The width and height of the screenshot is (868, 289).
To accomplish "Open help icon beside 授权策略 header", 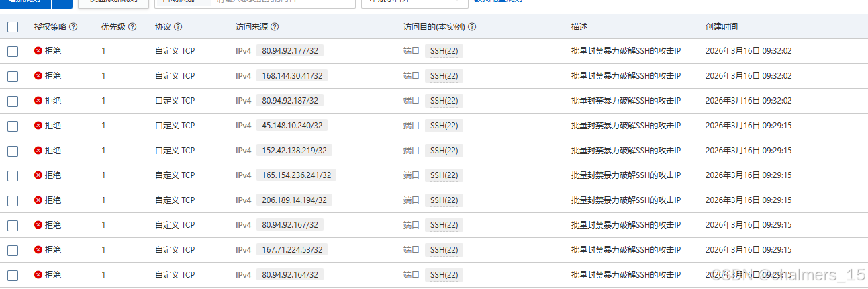I will tap(73, 27).
